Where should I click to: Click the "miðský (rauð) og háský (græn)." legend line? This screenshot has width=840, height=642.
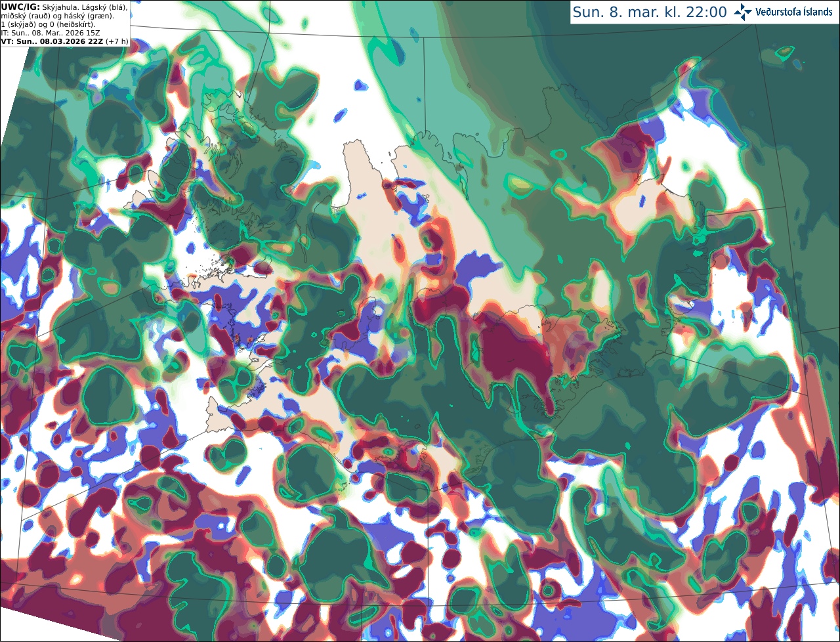tap(57, 15)
